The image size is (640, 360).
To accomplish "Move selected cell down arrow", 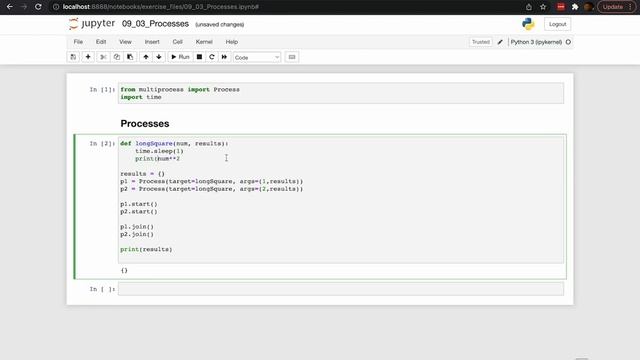I will pyautogui.click(x=159, y=57).
